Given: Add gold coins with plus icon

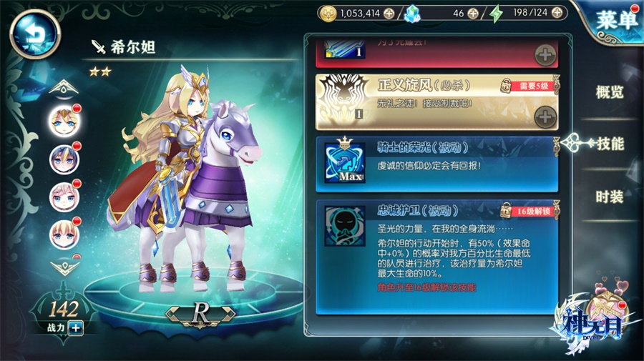Looking at the screenshot, I should (x=389, y=14).
